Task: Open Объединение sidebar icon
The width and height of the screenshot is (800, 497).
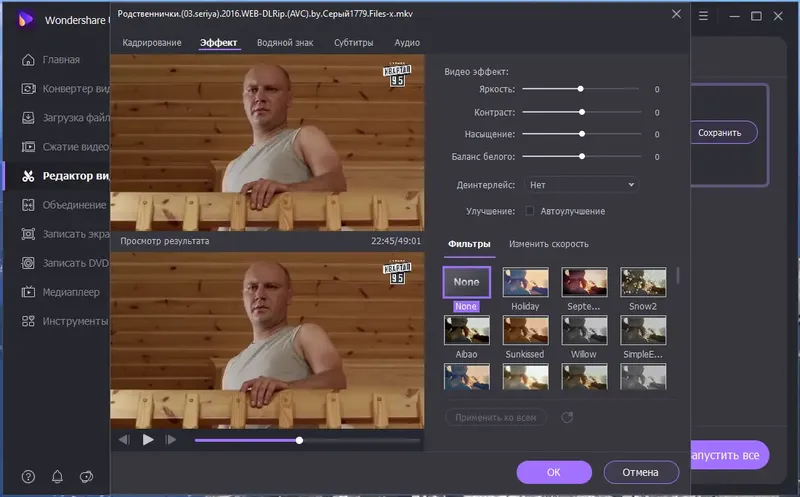Action: [x=28, y=205]
